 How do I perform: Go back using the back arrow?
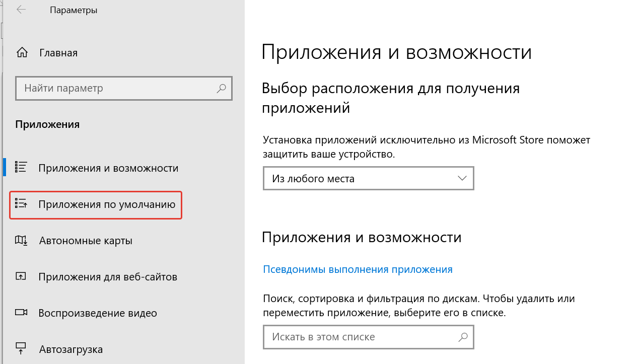point(21,10)
